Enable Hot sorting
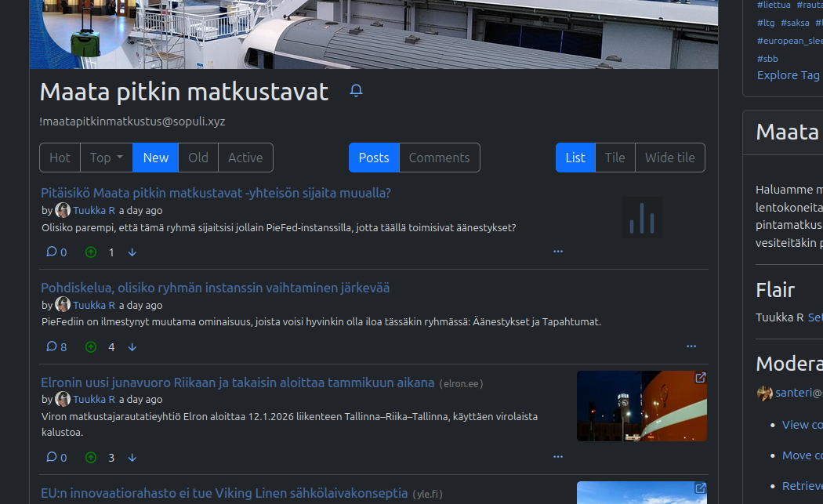Screen dimensions: 823x504 coord(60,158)
